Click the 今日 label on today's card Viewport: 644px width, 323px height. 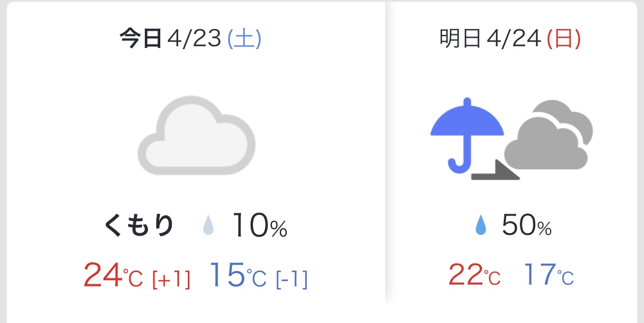[x=140, y=39]
